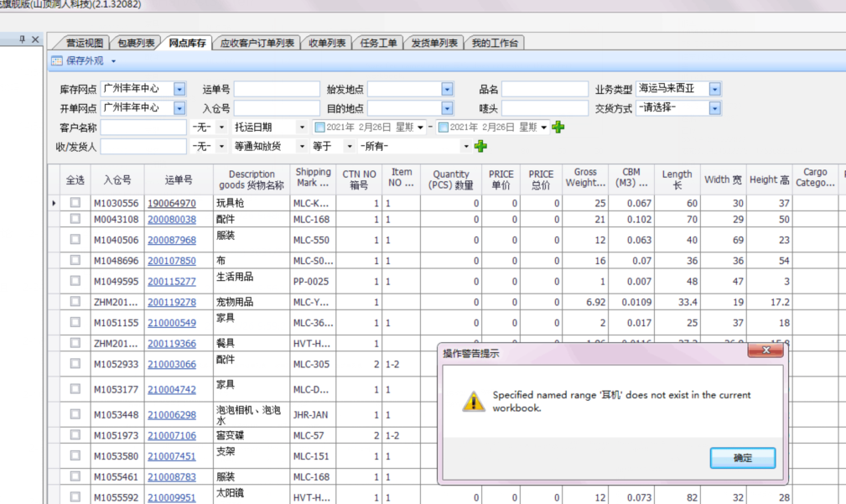Select checkbox of row M1052933

(75, 364)
